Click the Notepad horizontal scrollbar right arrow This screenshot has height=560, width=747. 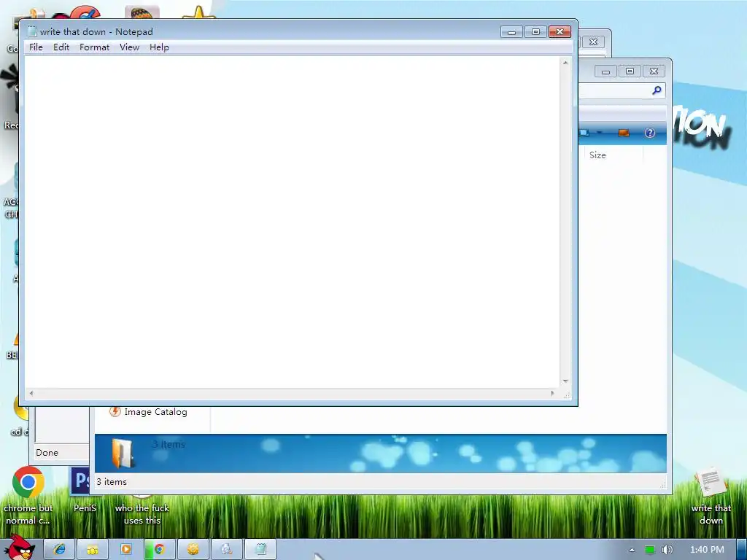click(552, 393)
